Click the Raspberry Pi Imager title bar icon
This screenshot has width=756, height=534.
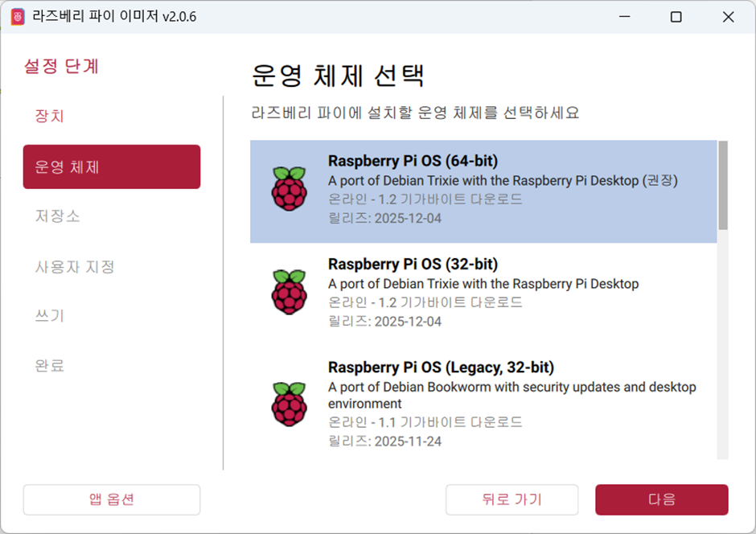(18, 17)
